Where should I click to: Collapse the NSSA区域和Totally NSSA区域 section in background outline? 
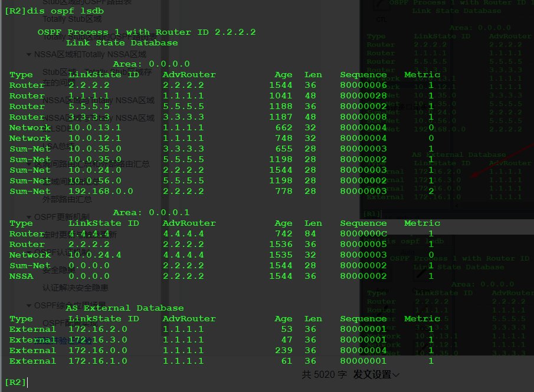29,54
